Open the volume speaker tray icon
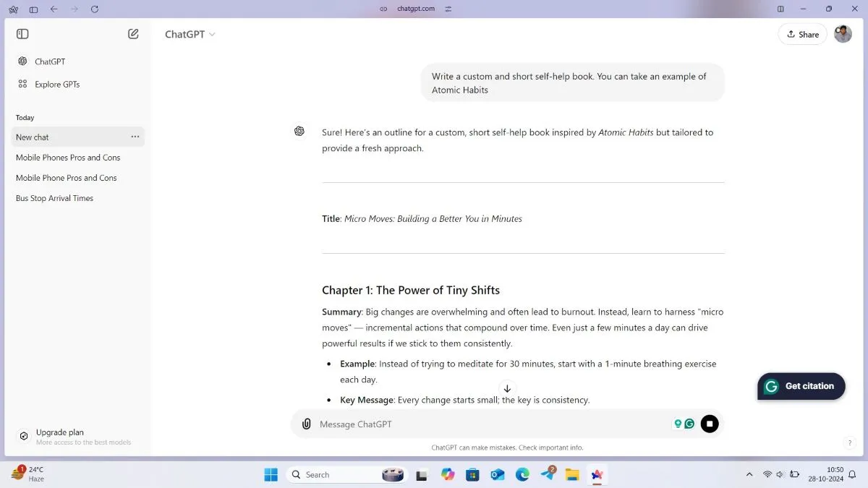The width and height of the screenshot is (868, 488). (780, 475)
